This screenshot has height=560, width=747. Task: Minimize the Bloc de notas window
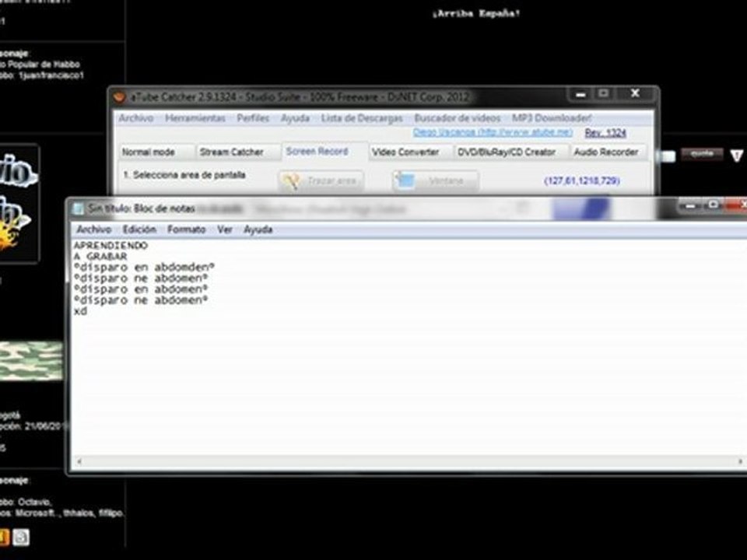[690, 205]
